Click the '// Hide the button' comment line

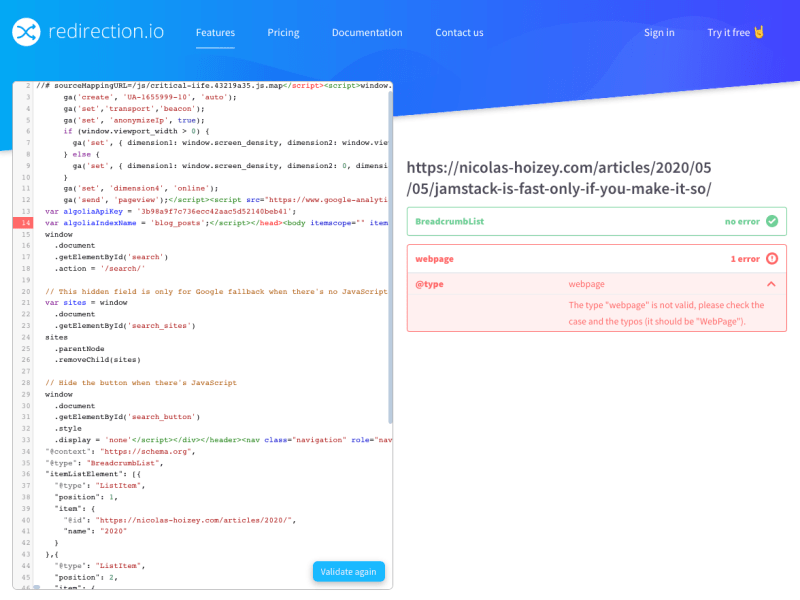[x=141, y=383]
